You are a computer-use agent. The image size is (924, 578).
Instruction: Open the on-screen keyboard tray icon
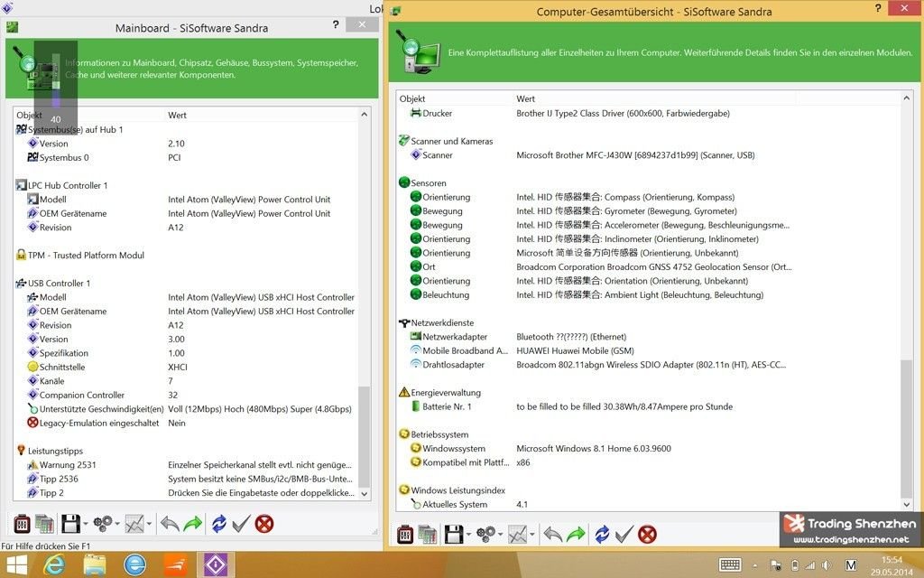pos(729,565)
